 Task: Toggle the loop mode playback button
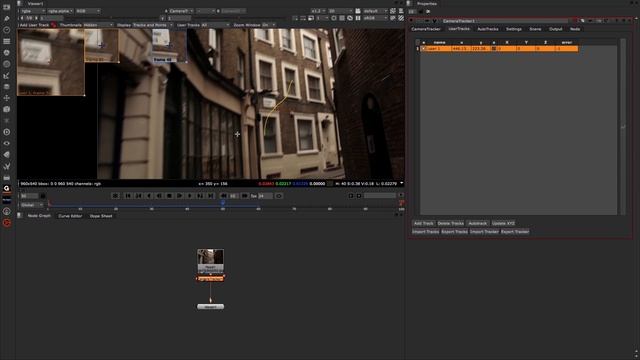pyautogui.click(x=279, y=196)
